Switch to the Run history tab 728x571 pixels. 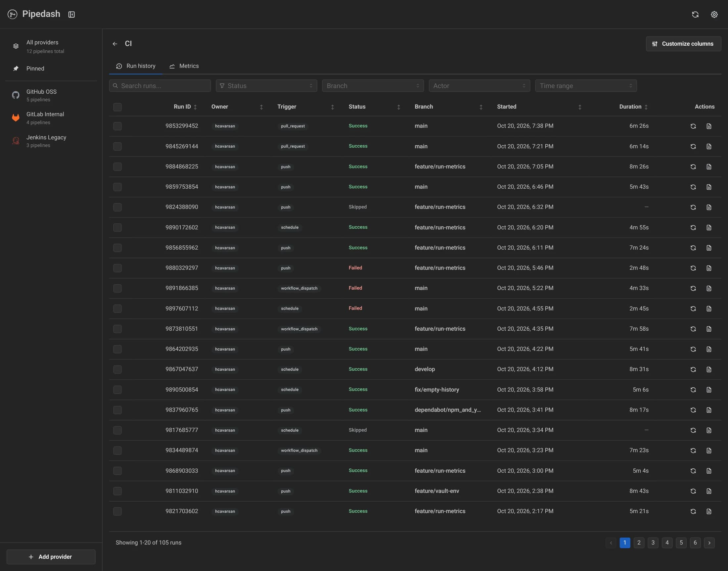click(136, 66)
